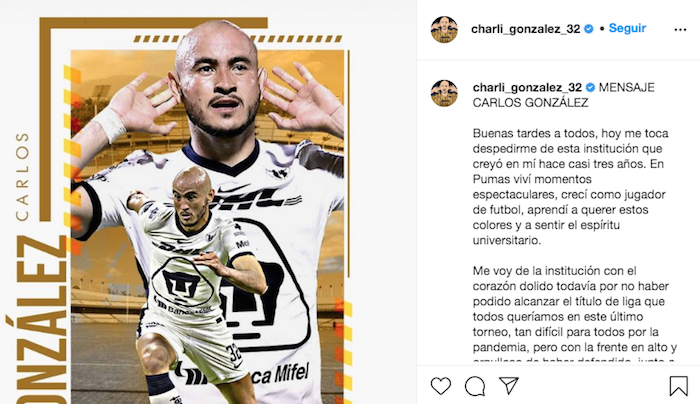Image resolution: width=700 pixels, height=404 pixels.
Task: Click the DHL logo on the large jersey
Action: click(250, 200)
